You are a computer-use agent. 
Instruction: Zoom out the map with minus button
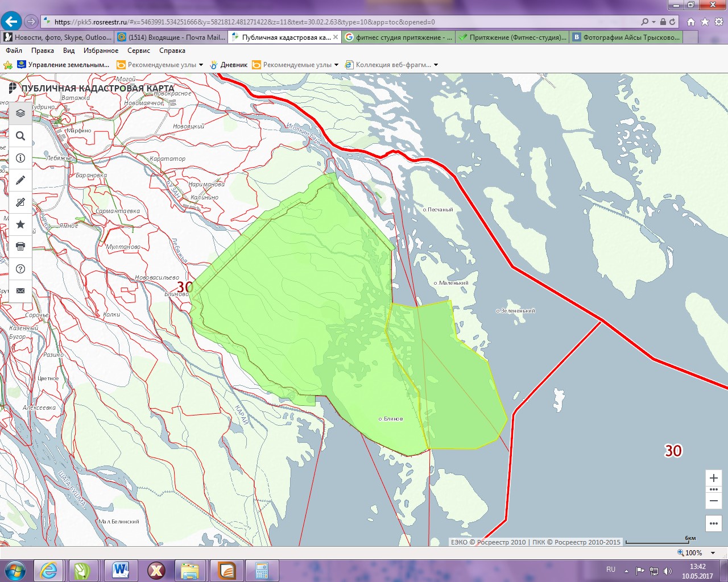(714, 501)
